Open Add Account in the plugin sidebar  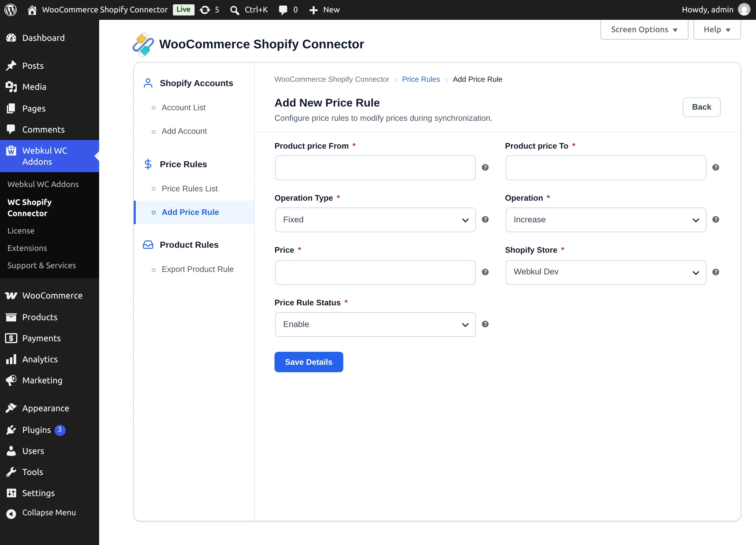[184, 131]
